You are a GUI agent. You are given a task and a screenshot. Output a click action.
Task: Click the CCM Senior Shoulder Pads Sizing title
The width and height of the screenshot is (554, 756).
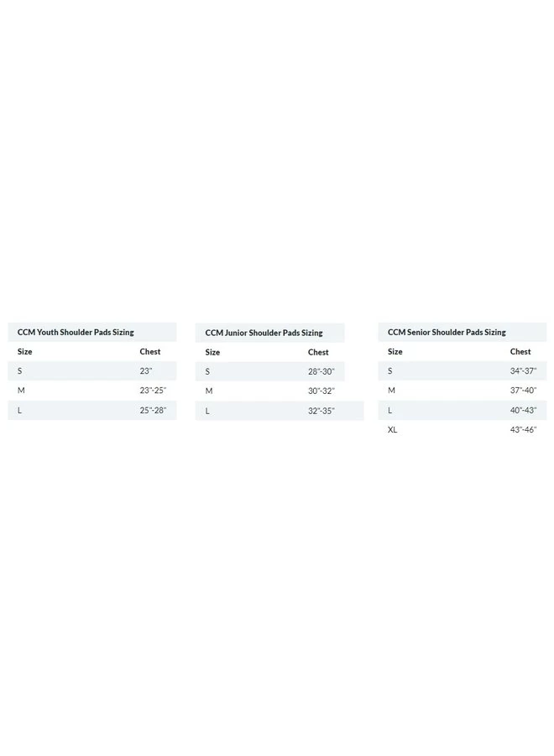[447, 333]
